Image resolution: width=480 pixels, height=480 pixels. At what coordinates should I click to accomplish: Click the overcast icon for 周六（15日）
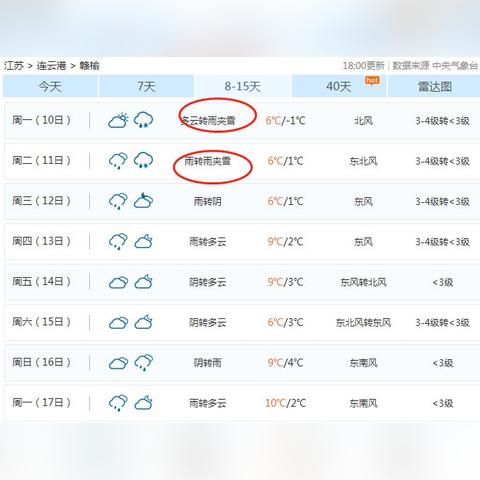pos(118,323)
